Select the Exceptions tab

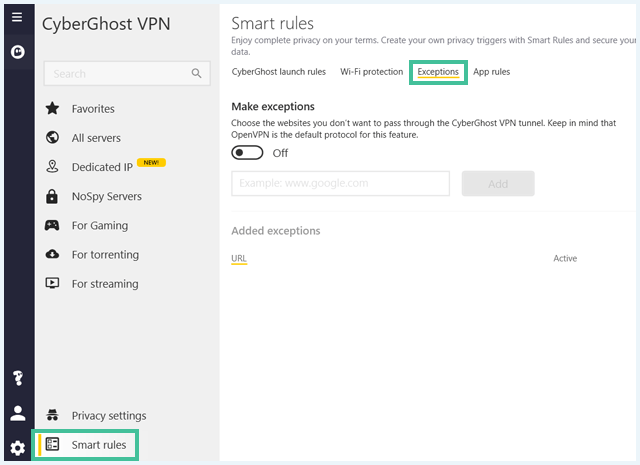(x=438, y=72)
